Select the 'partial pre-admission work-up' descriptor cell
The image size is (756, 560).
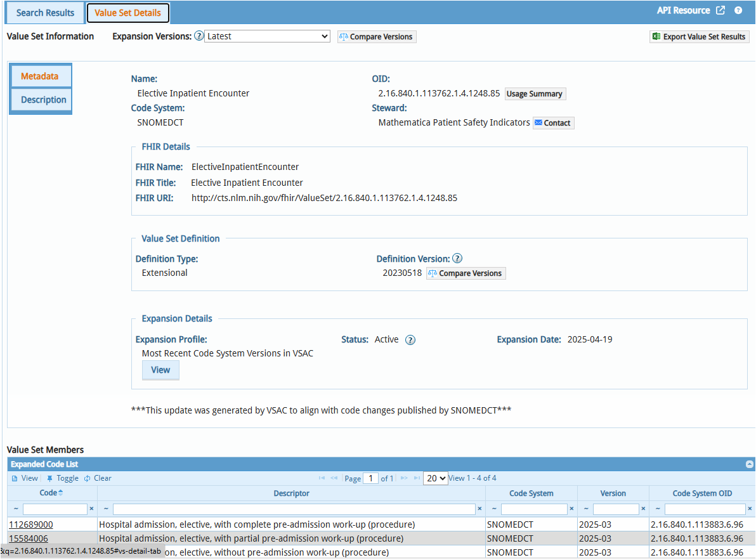tap(291, 538)
